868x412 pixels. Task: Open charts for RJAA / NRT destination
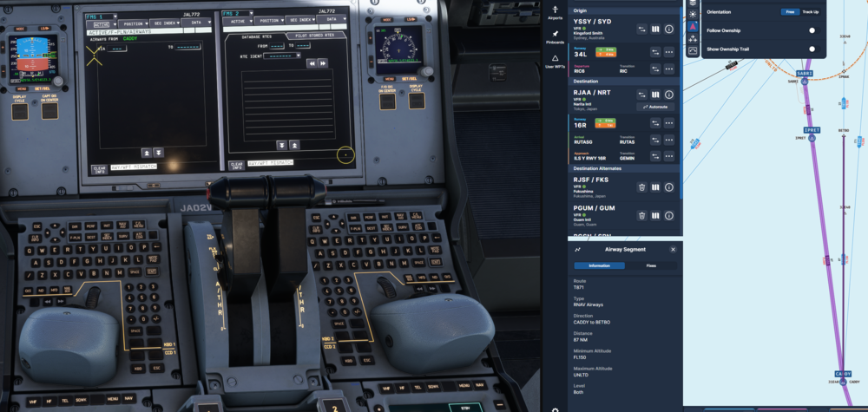655,95
